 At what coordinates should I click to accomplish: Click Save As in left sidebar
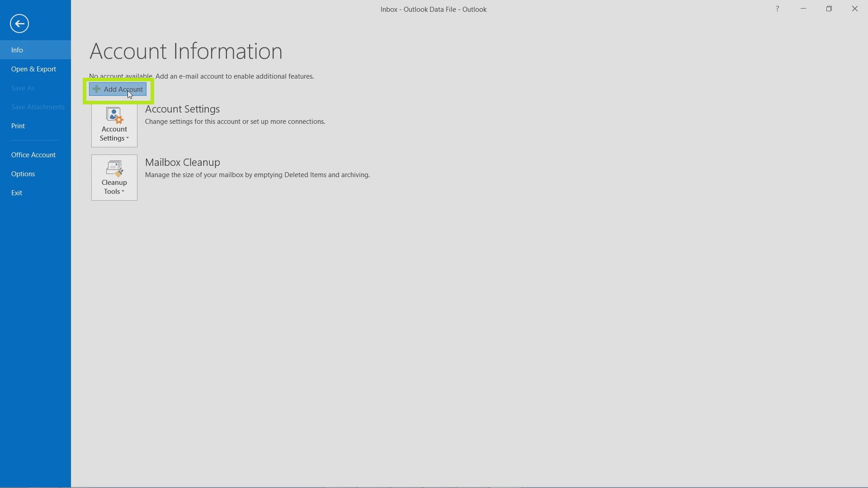pos(23,88)
